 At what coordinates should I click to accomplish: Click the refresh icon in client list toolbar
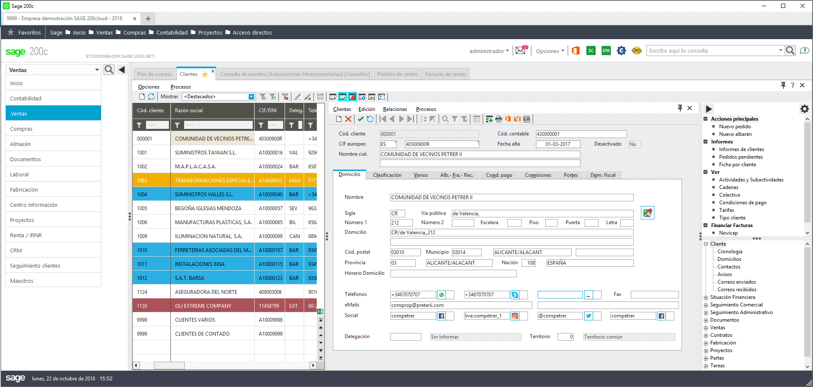point(151,96)
